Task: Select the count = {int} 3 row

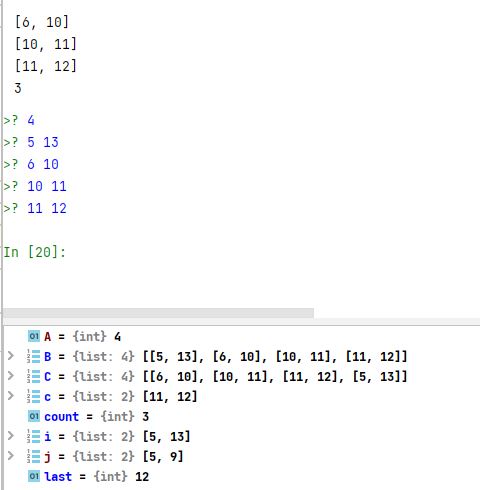Action: [242, 416]
